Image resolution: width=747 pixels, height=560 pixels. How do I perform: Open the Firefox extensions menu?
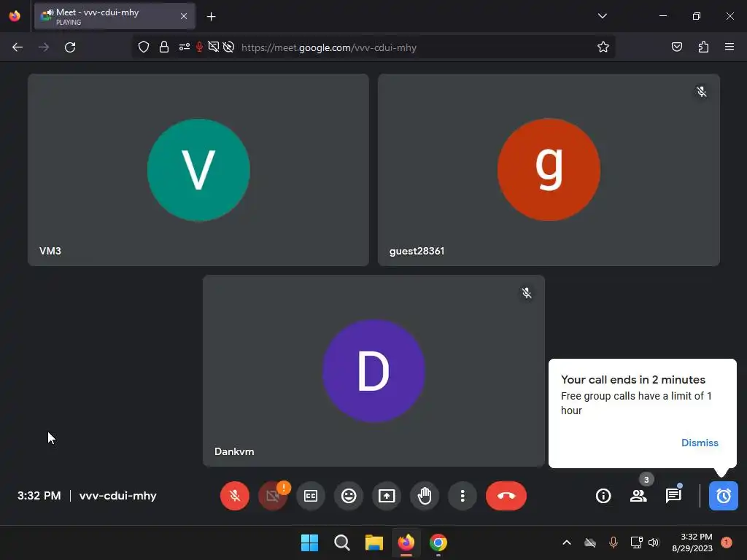[703, 47]
